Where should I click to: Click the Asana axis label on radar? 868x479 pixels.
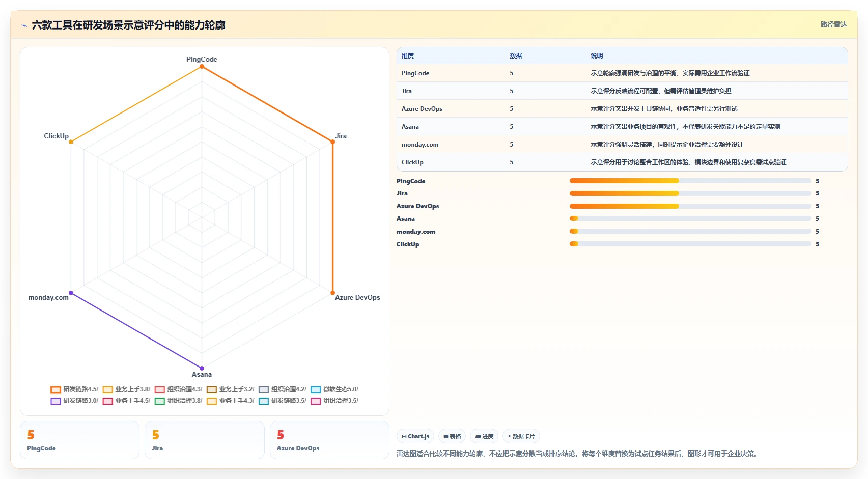tap(202, 374)
